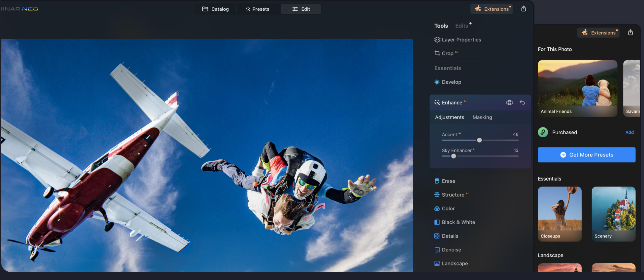Open the Closeups preset collection
644x280 pixels.
click(x=560, y=214)
